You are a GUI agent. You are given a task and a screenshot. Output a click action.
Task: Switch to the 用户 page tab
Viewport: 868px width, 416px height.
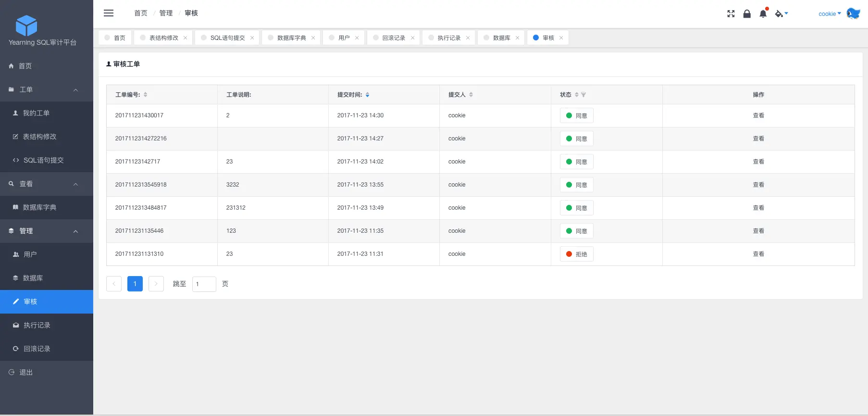click(x=344, y=38)
